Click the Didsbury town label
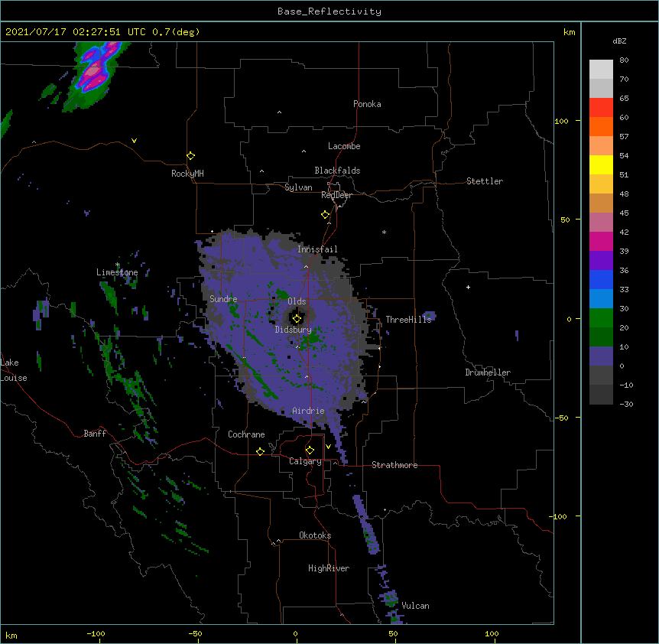Viewport: 659px width, 644px height. [x=294, y=330]
